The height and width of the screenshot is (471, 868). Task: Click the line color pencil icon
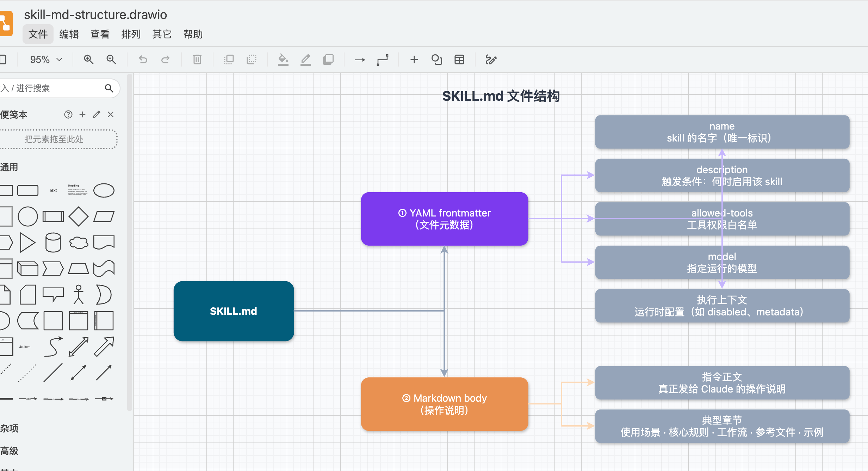click(x=306, y=59)
